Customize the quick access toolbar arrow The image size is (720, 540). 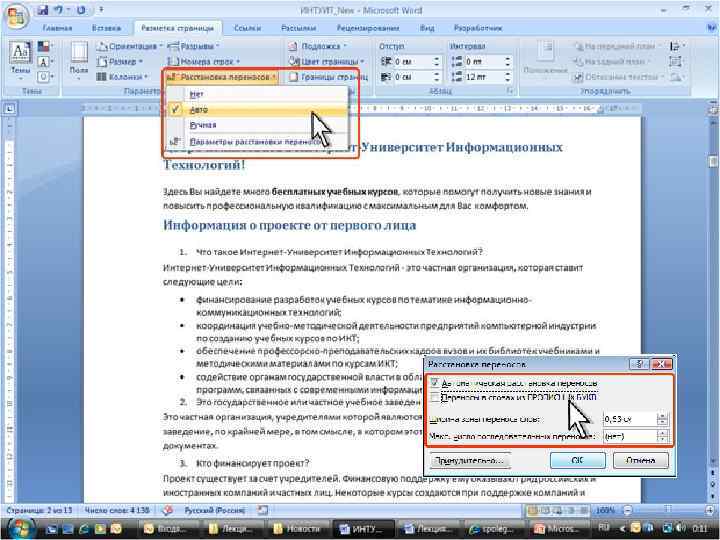click(x=101, y=10)
